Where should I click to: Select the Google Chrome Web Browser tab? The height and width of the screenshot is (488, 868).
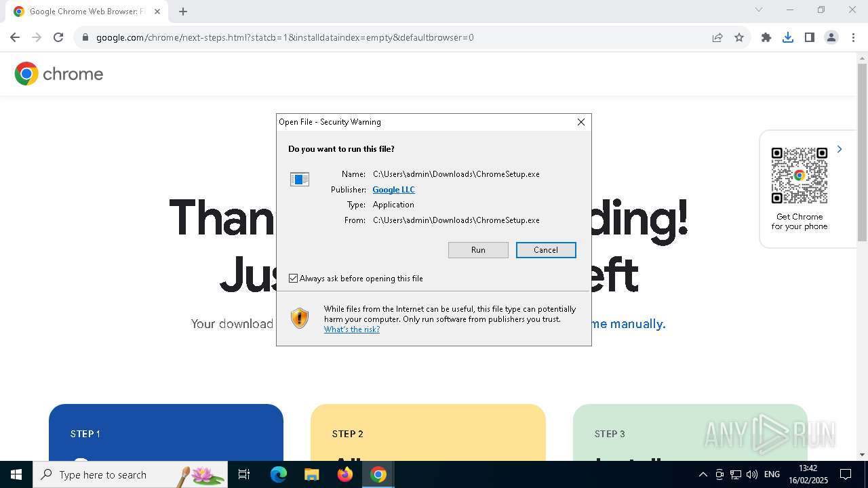pos(86,12)
